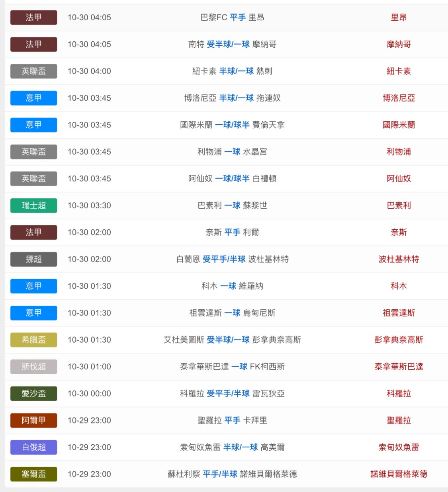Open the 希臘盃 league label

point(33,340)
